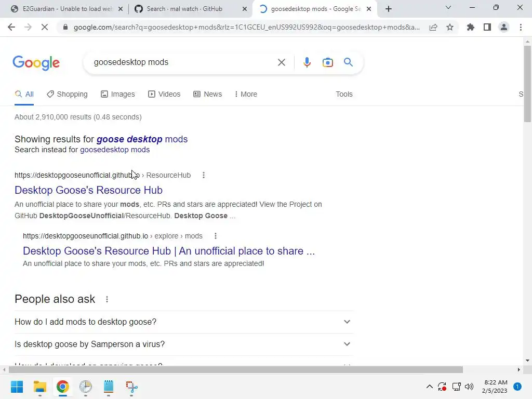532x399 pixels.
Task: Search instead for goosedesktop mods
Action: 115,150
